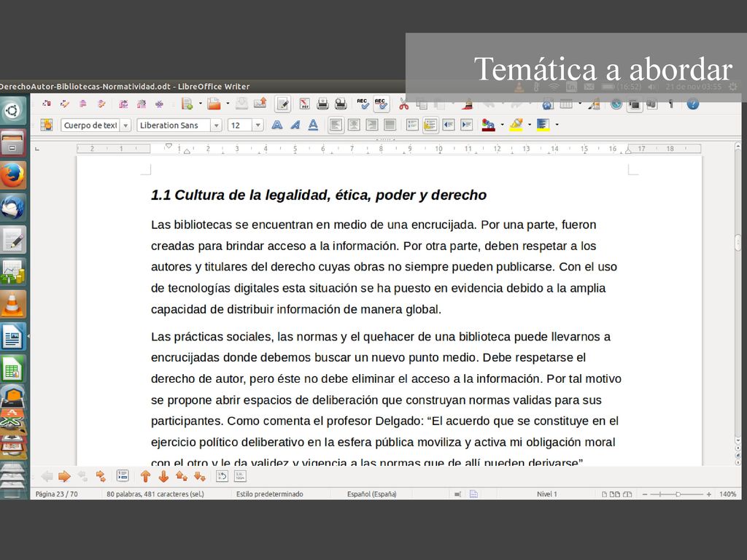Viewport: 747px width, 560px height.
Task: Launch VLC media player from dock
Action: pyautogui.click(x=13, y=304)
